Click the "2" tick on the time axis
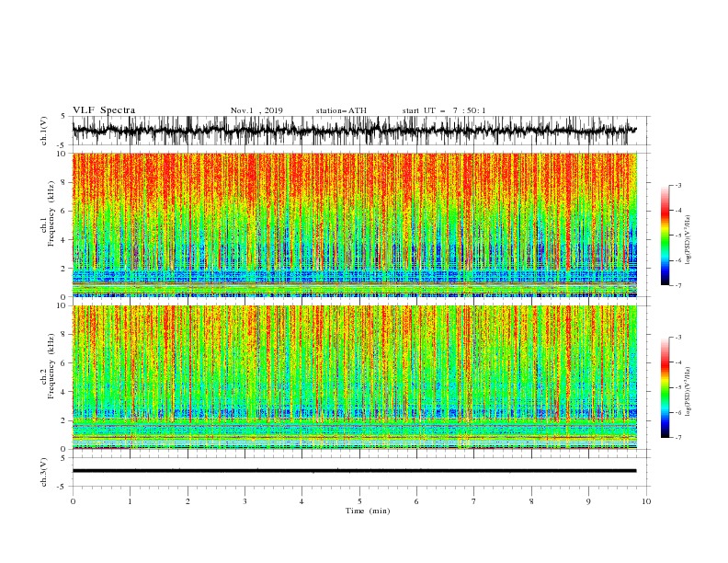Viewport: 728px width, 563px height. coord(188,501)
